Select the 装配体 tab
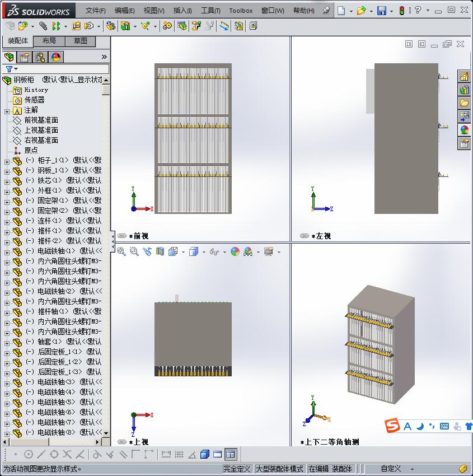The height and width of the screenshot is (476, 473). pyautogui.click(x=17, y=41)
